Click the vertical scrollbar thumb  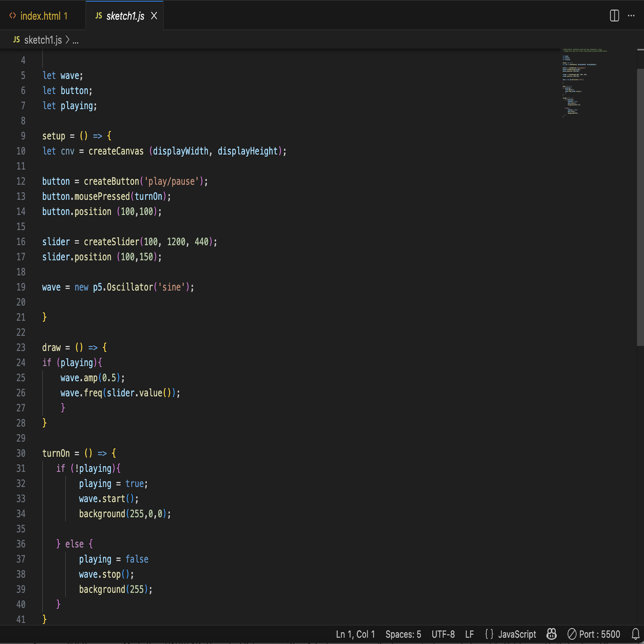(x=640, y=207)
